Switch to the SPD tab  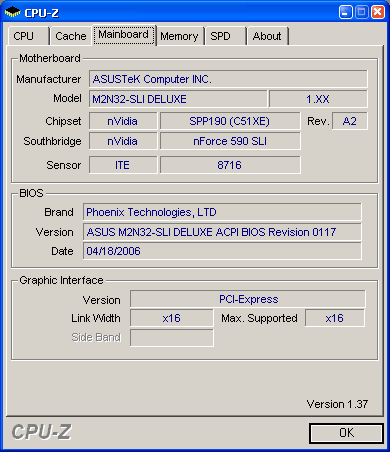[225, 36]
